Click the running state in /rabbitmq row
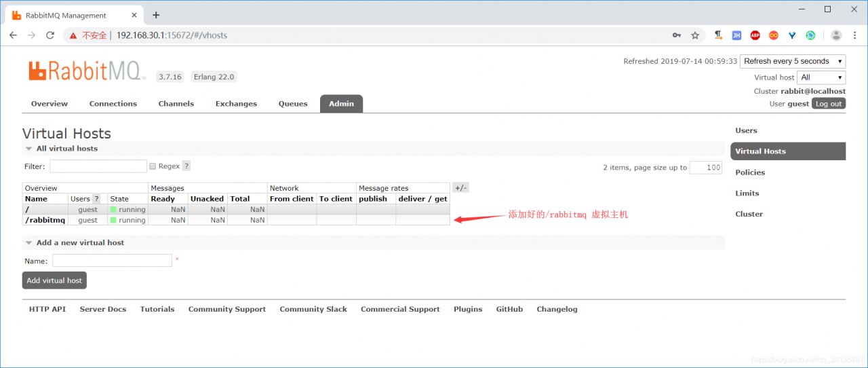Viewport: 868px width, 368px height. tap(127, 220)
